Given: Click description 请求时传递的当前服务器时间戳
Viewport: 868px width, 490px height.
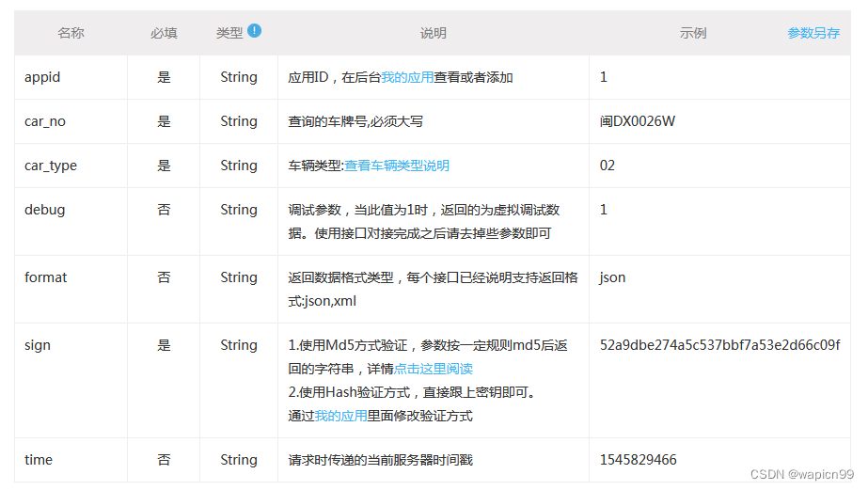Looking at the screenshot, I should 380,460.
